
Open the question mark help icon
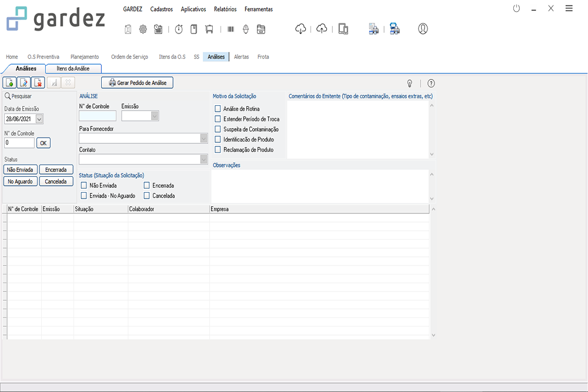(x=431, y=83)
